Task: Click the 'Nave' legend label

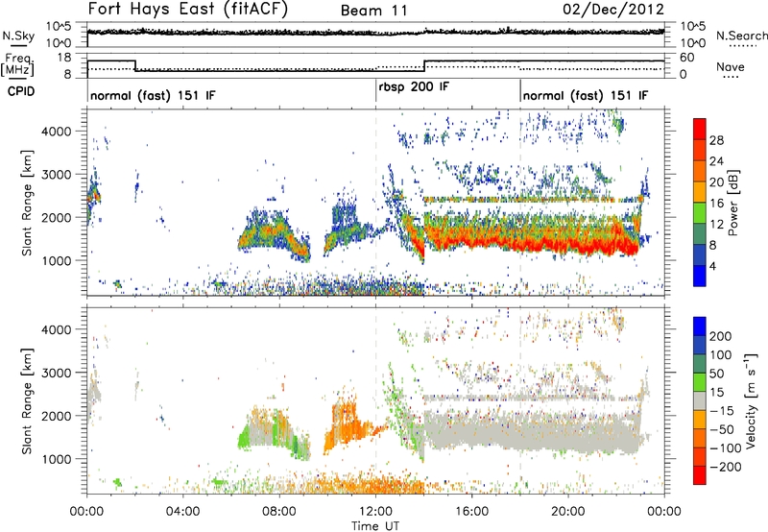Action: coord(731,66)
